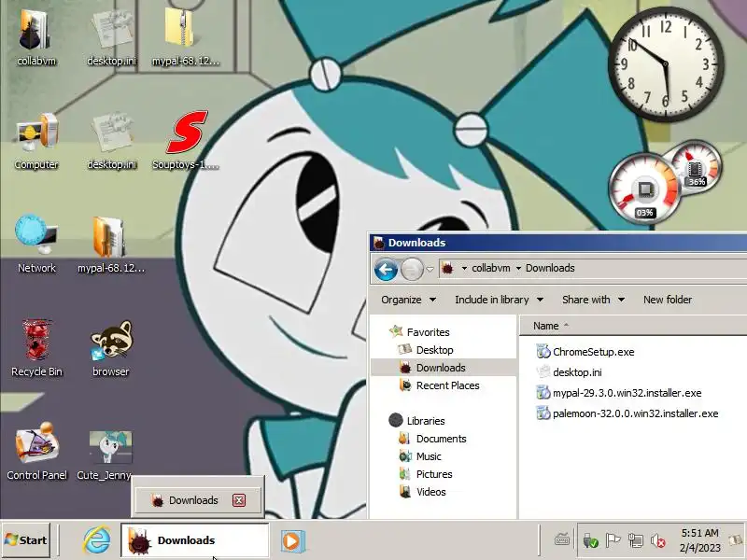Open the Music library

(429, 456)
